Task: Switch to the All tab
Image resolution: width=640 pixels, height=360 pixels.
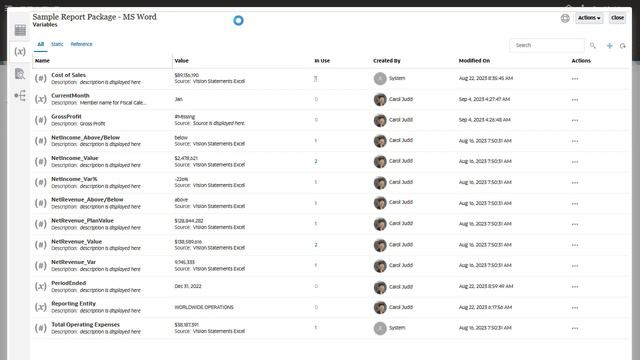Action: pos(40,44)
